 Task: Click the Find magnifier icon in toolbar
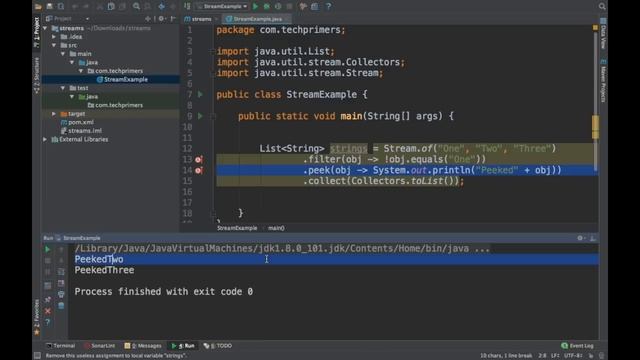tap(136, 6)
